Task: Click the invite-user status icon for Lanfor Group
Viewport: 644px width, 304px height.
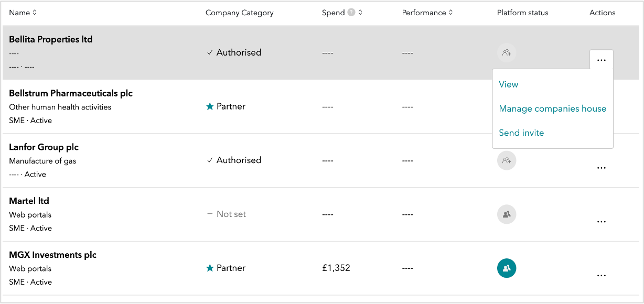Action: pyautogui.click(x=507, y=160)
